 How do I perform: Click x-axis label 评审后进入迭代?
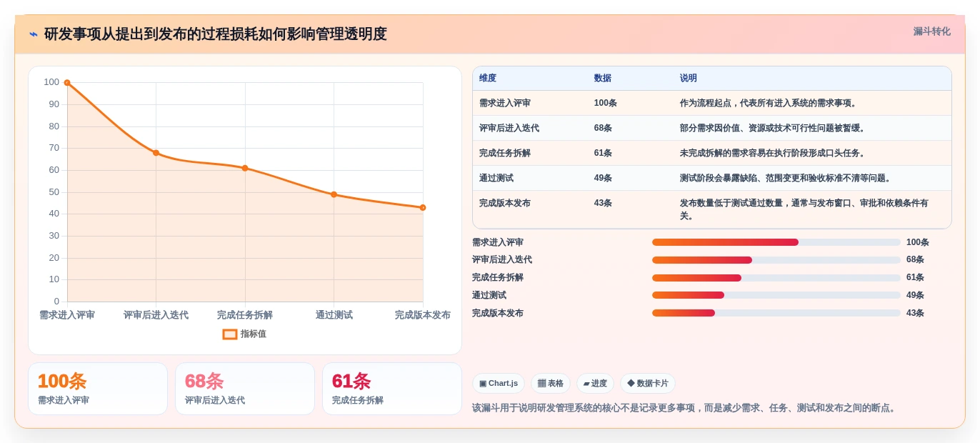tap(156, 315)
